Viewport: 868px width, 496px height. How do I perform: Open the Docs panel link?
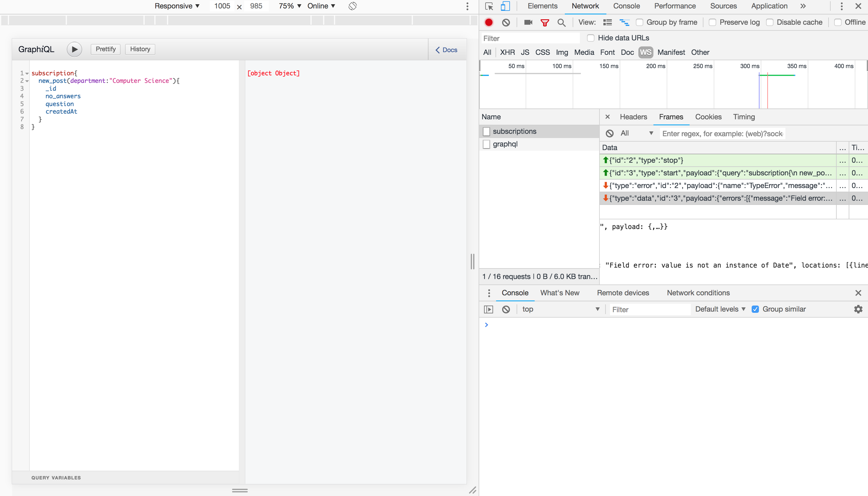446,50
